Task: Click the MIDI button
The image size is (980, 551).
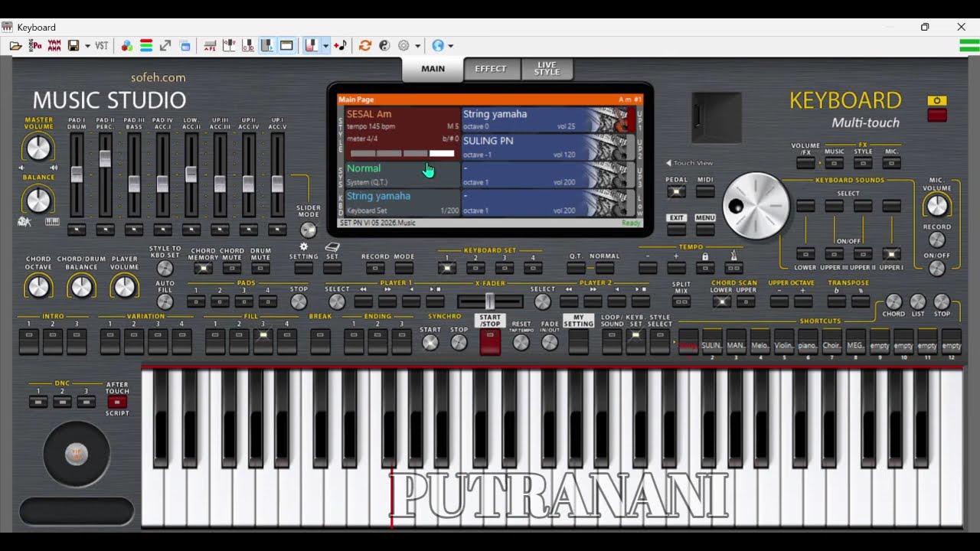Action: [705, 192]
